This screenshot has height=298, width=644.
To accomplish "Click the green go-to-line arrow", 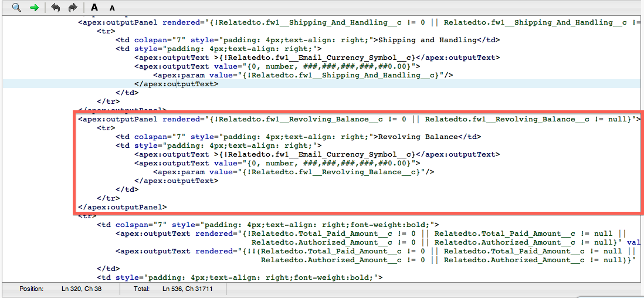I will point(35,8).
